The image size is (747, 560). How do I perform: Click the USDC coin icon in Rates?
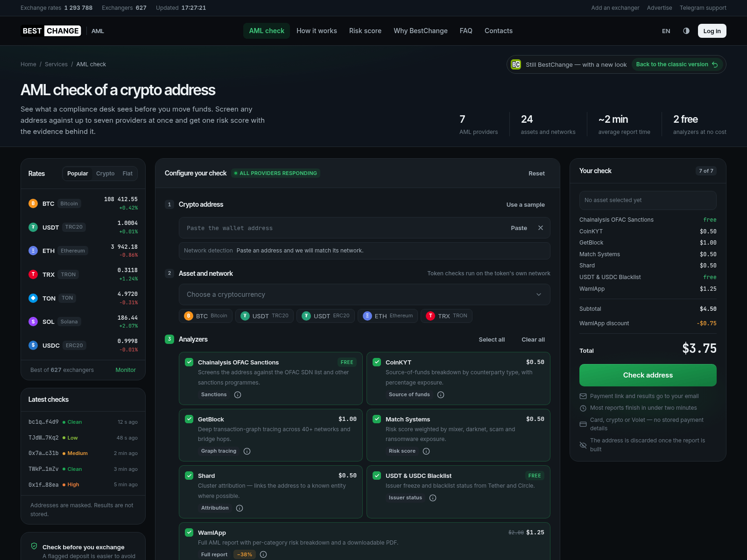click(33, 345)
